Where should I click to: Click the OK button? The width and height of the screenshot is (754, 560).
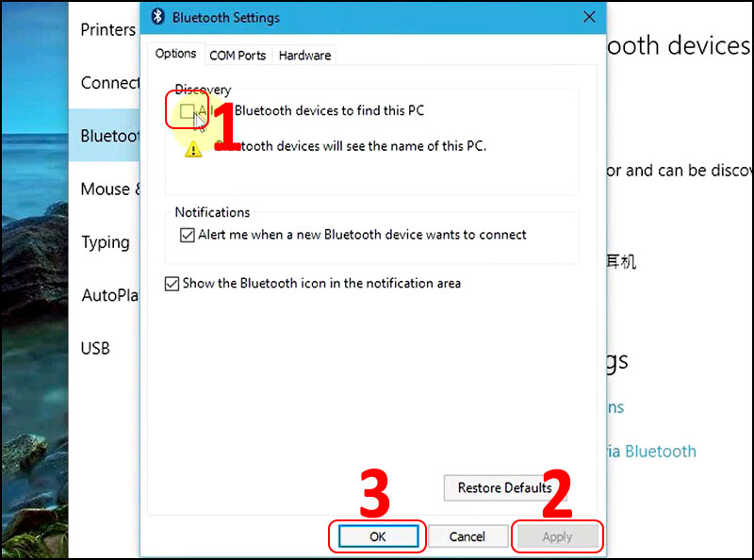(x=378, y=536)
